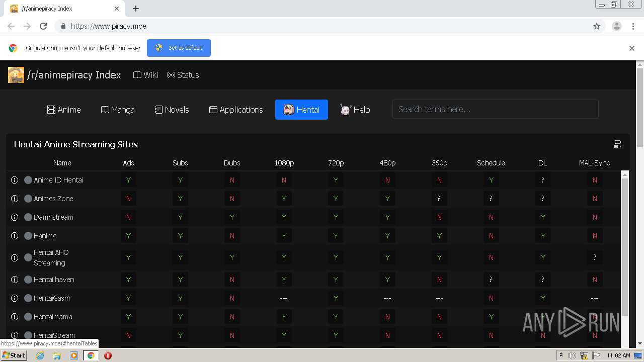Open the Windows Start menu
The height and width of the screenshot is (362, 644).
pos(14,355)
